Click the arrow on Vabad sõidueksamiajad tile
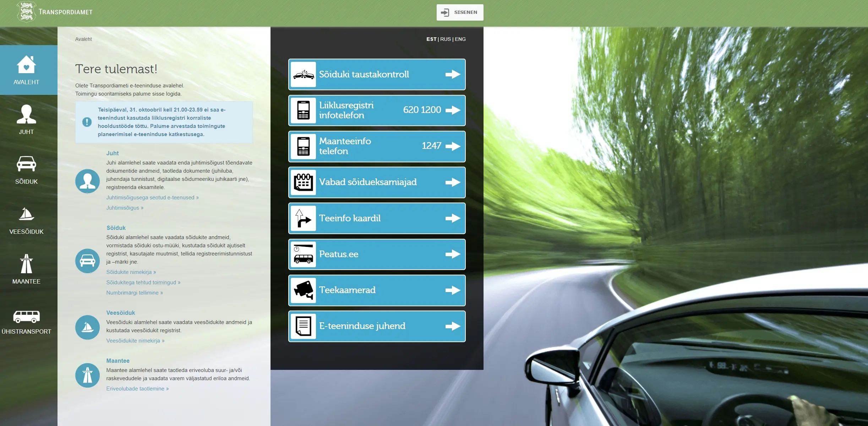The height and width of the screenshot is (426, 868). click(x=453, y=182)
